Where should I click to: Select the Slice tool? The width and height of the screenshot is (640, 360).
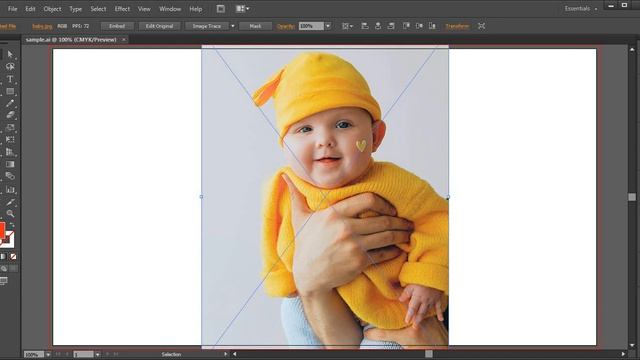pyautogui.click(x=10, y=202)
